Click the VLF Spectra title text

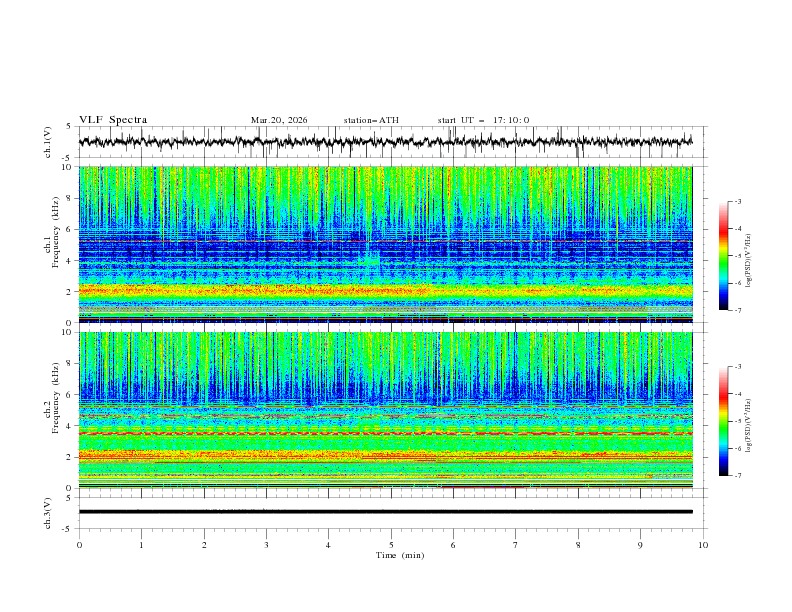point(113,120)
